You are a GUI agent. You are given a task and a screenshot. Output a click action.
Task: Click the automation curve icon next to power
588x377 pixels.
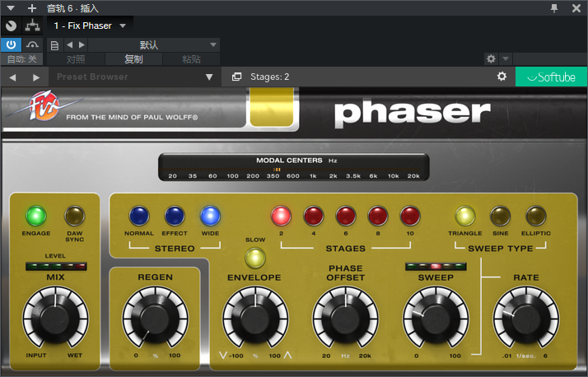33,45
